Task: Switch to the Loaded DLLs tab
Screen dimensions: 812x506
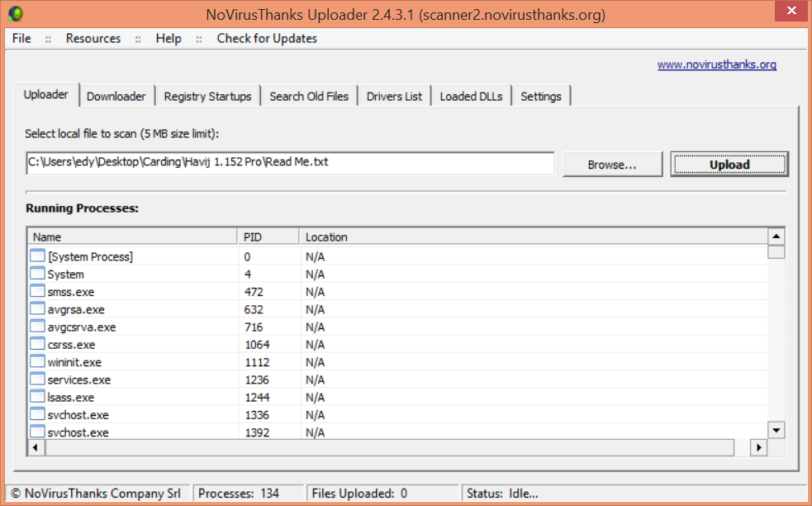Action: (x=471, y=97)
